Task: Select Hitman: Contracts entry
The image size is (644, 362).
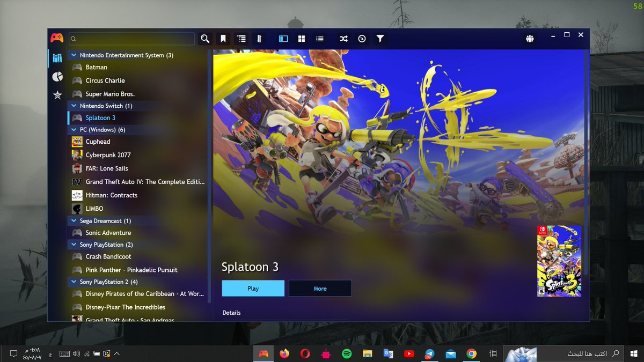Action: [x=138, y=195]
